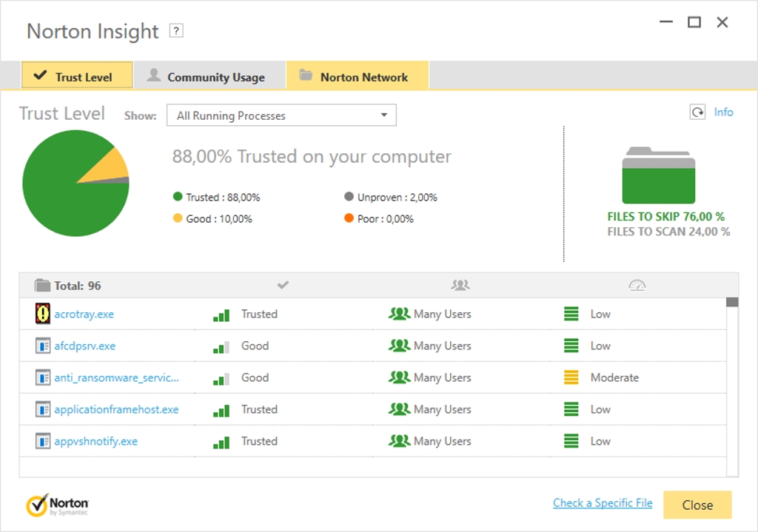758x532 pixels.
Task: Open the afcdpsrv.exe file details
Action: (85, 346)
